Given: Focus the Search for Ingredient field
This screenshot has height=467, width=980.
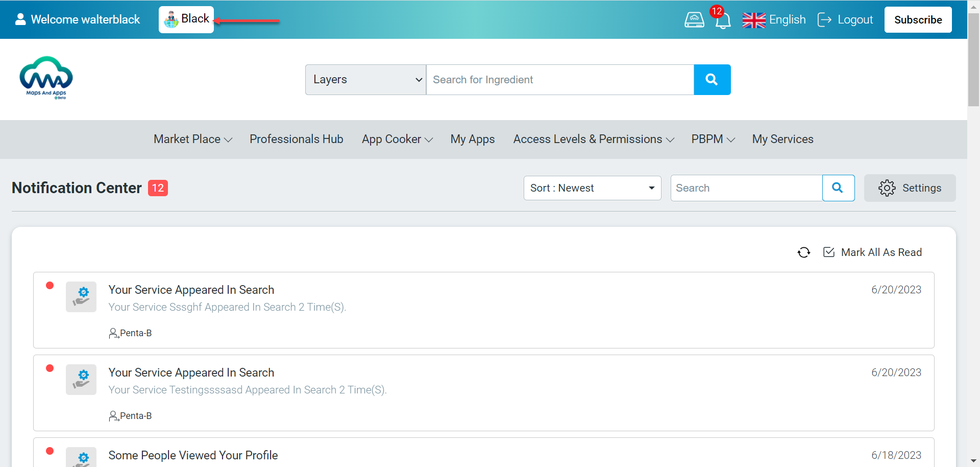Looking at the screenshot, I should click(x=560, y=80).
